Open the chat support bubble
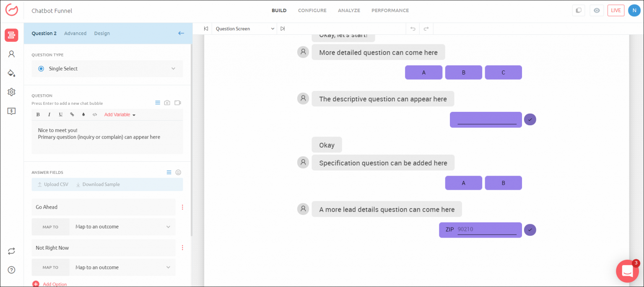This screenshot has height=287, width=644. (x=627, y=271)
